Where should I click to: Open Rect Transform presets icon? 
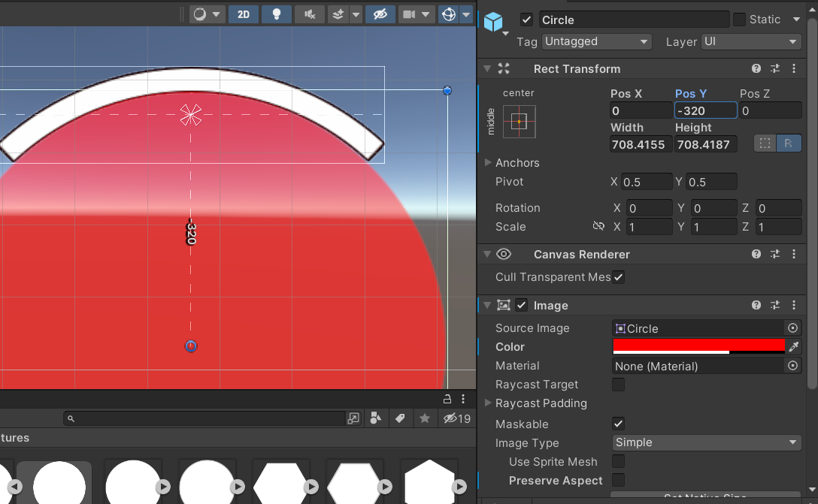pyautogui.click(x=775, y=68)
